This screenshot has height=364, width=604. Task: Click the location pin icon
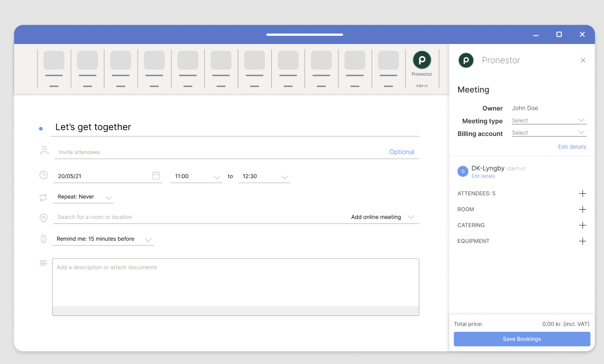[x=44, y=218]
